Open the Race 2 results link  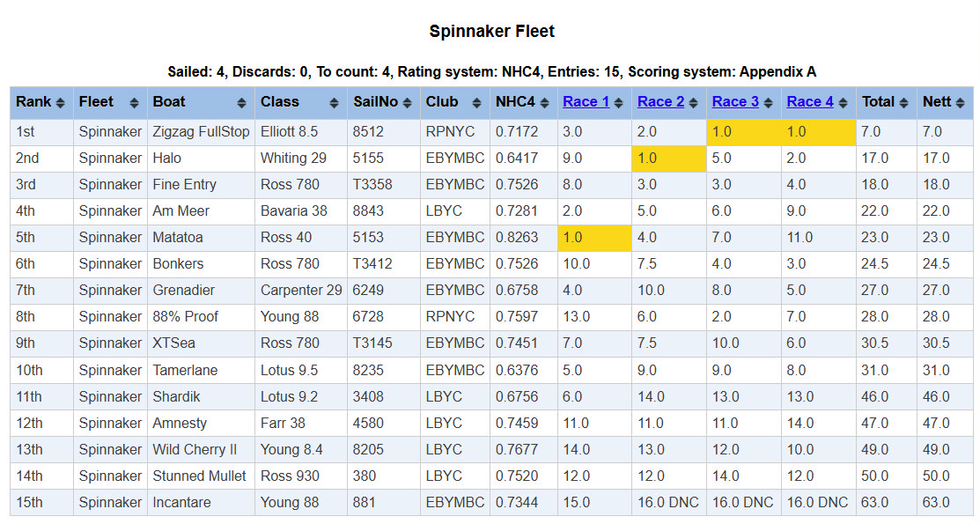[x=660, y=102]
